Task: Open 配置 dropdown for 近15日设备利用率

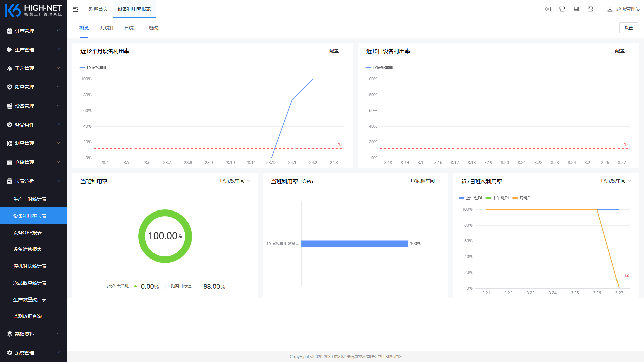Action: (x=623, y=51)
